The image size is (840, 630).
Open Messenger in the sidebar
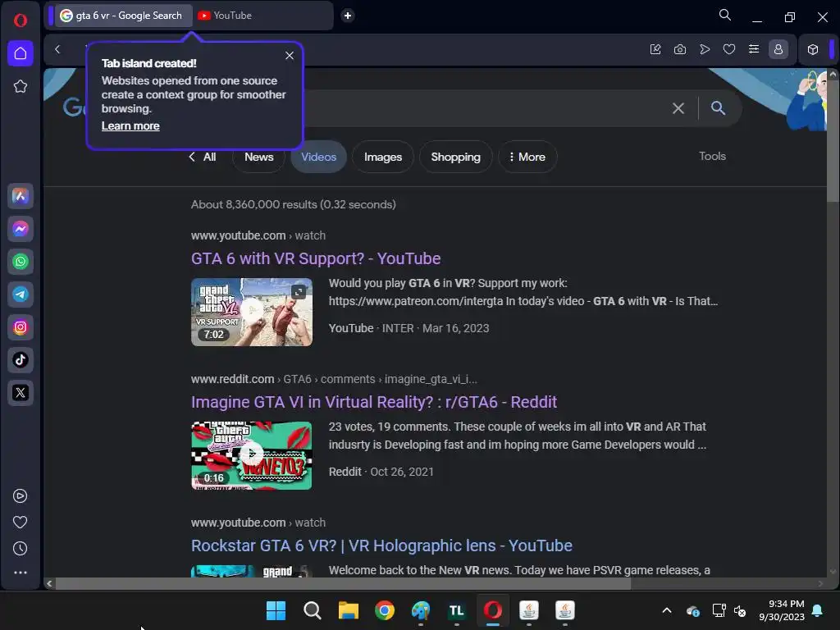21,229
